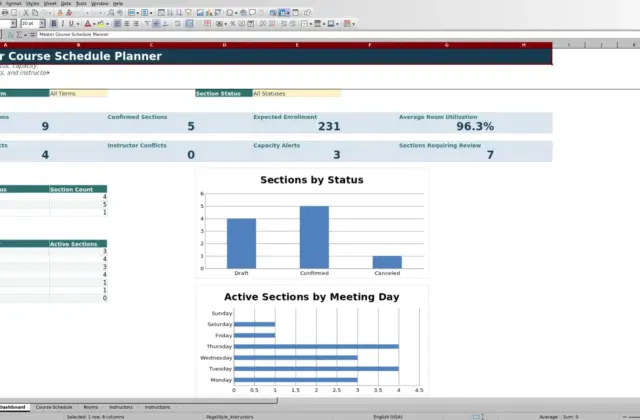This screenshot has width=640, height=420.
Task: Open the Data menu
Action: coord(66,3)
